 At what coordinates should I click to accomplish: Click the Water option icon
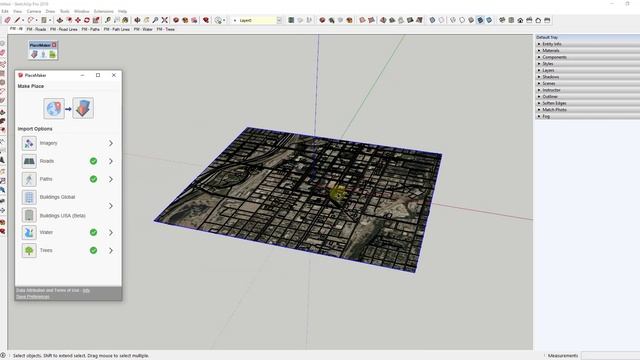(x=29, y=233)
